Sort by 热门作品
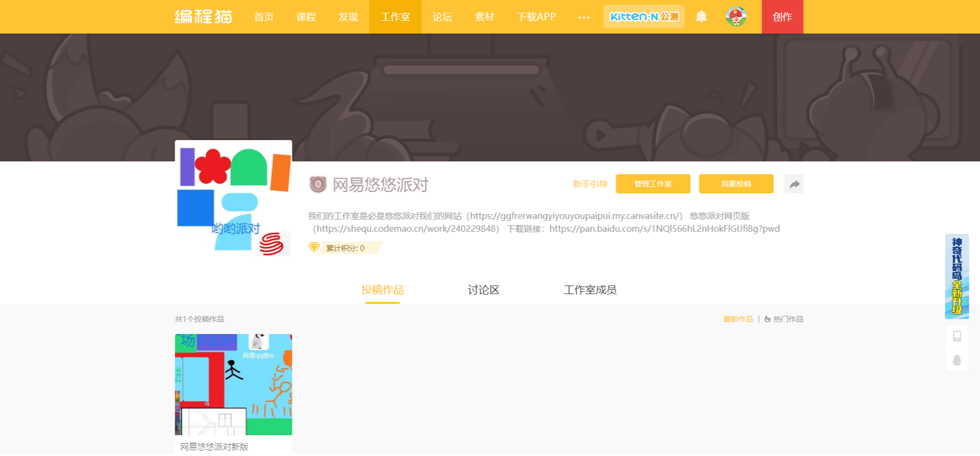The image size is (980, 456). point(784,319)
